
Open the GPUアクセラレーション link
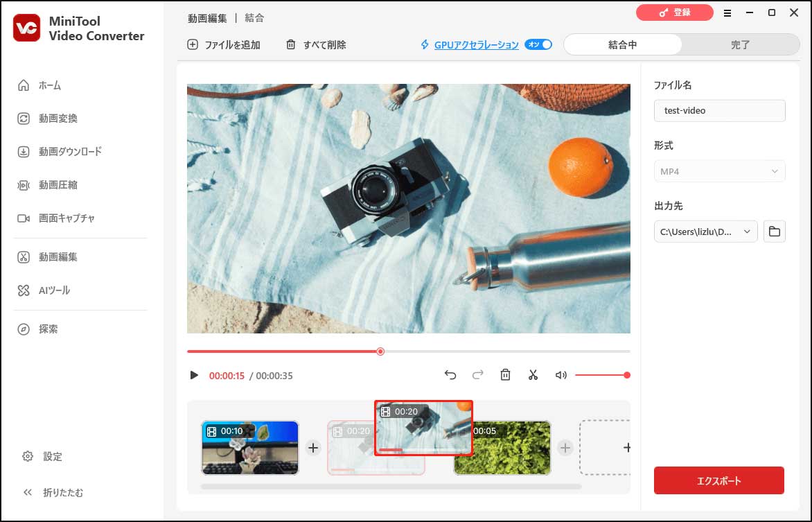476,45
